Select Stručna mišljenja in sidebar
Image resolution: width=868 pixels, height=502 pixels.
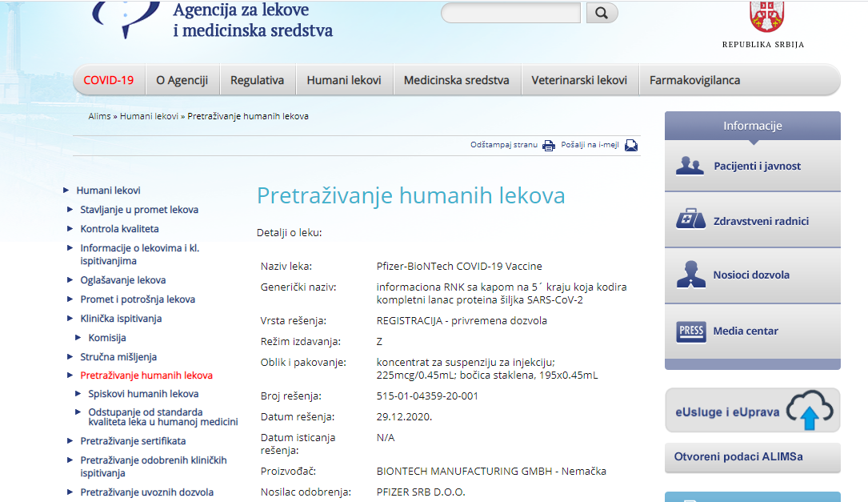point(118,357)
